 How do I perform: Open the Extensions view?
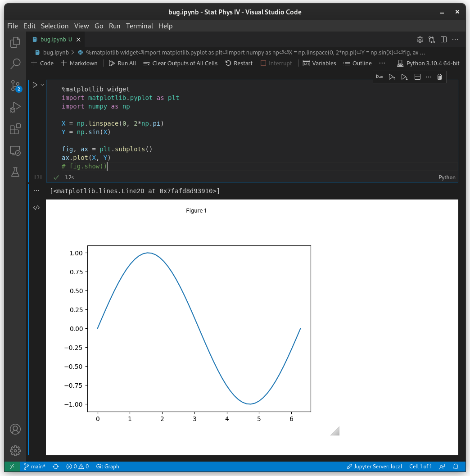click(15, 129)
